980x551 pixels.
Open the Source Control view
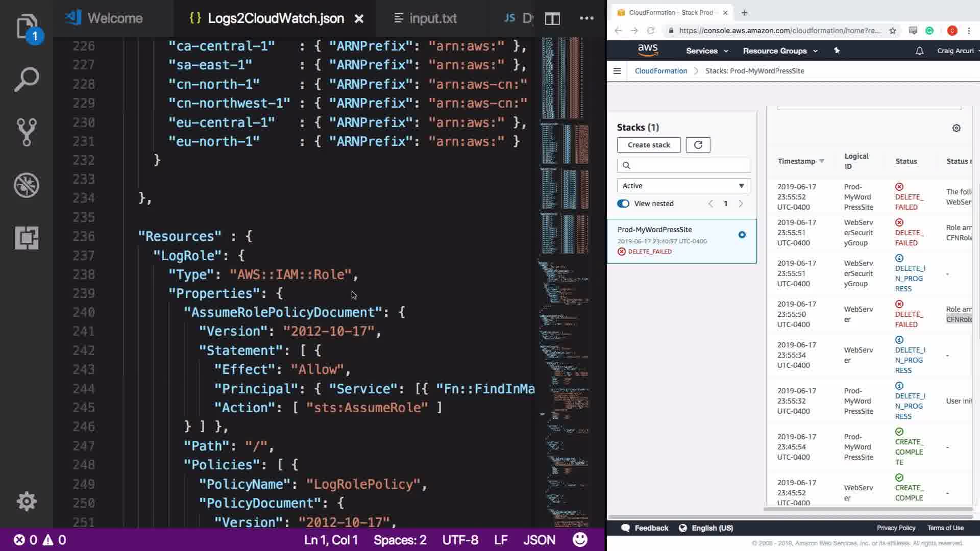click(27, 132)
